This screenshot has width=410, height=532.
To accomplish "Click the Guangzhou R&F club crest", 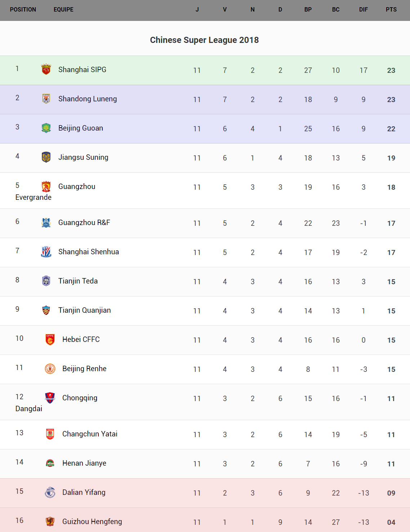I will [x=46, y=223].
